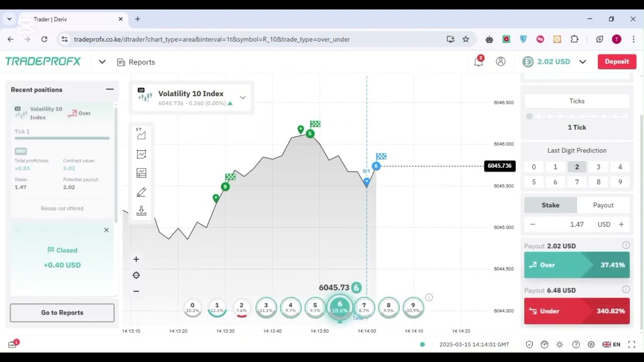Expand the account balance dropdown
The height and width of the screenshot is (362, 644).
point(583,62)
